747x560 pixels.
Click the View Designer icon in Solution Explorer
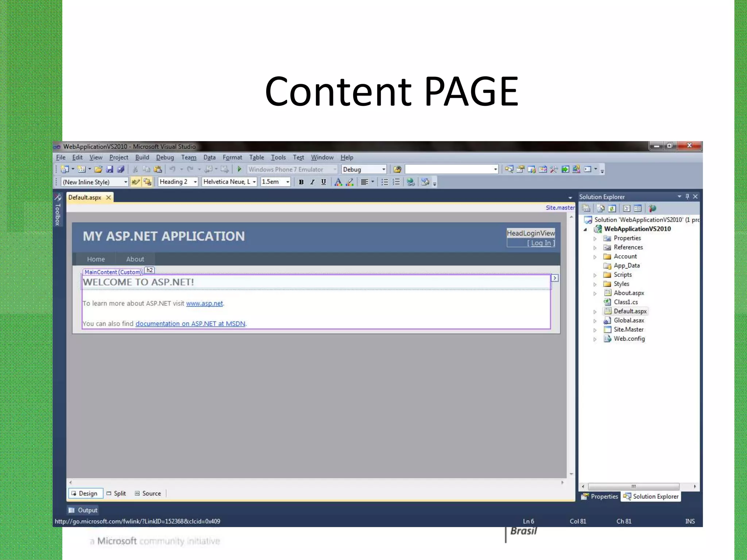click(638, 209)
